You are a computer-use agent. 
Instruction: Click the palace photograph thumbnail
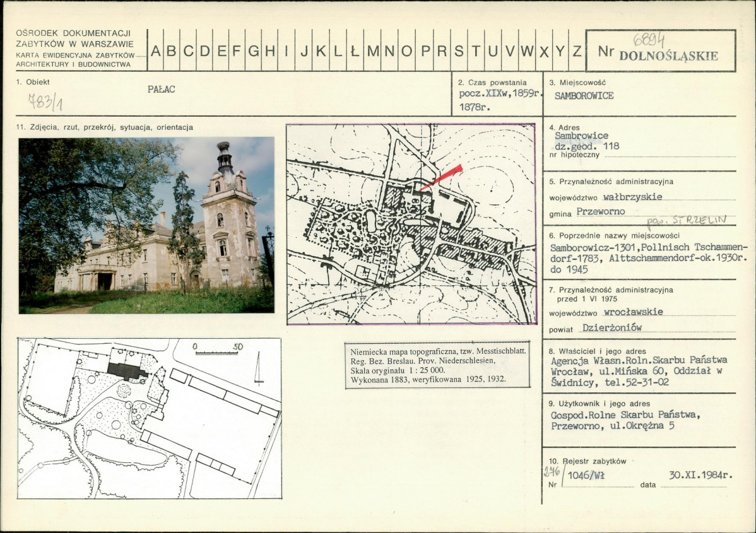point(146,226)
